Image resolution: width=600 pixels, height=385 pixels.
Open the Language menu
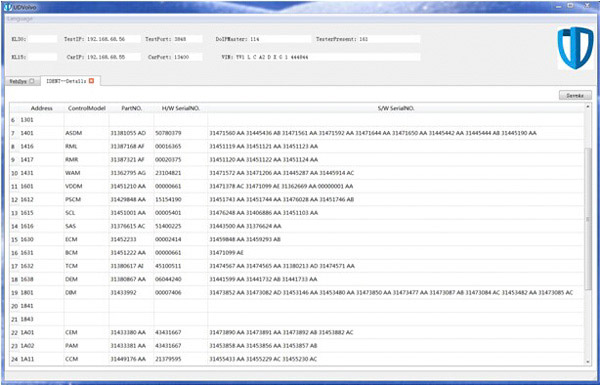[20, 18]
